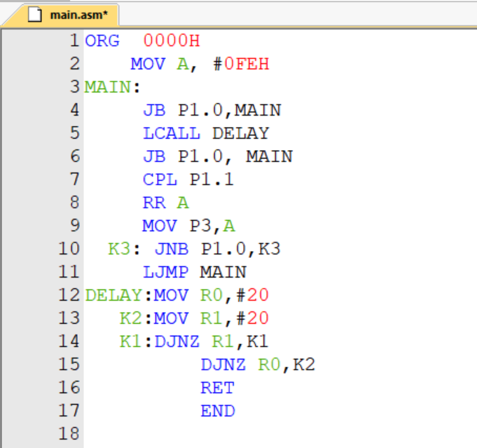477x448 pixels.
Task: Click JB P1.0,MAIN instruction on line 4
Action: pyautogui.click(x=212, y=110)
